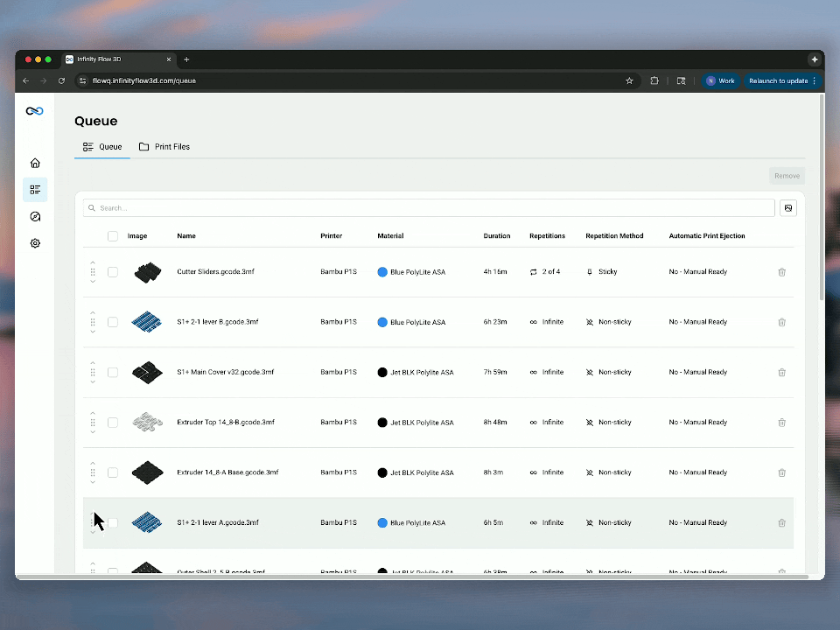Check the Extruder Top 14_8-B checkbox
840x630 pixels.
click(x=113, y=423)
